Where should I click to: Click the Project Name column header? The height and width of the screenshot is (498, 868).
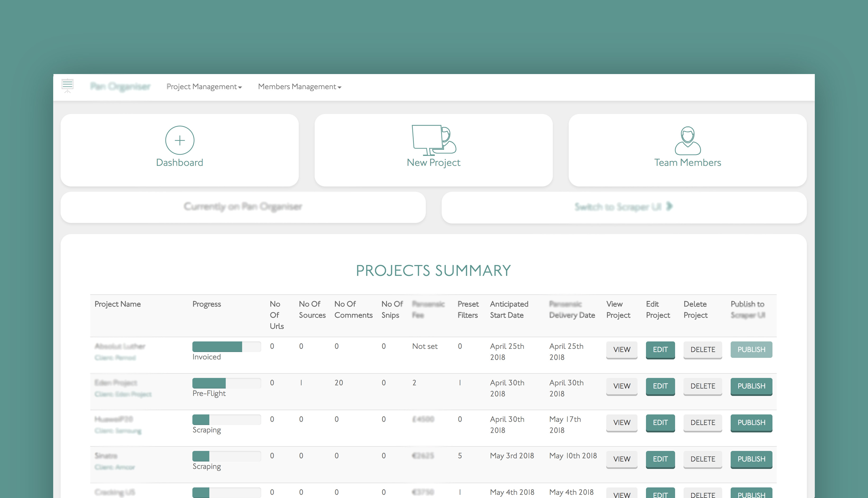pos(117,304)
